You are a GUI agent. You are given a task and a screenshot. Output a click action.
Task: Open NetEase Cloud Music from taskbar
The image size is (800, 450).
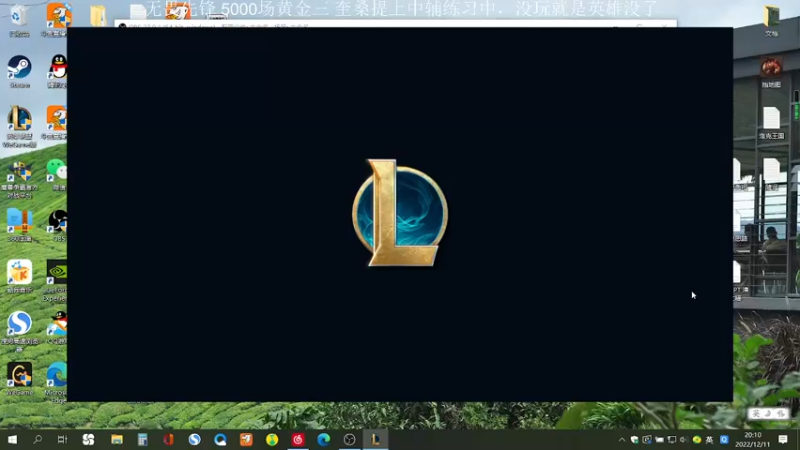tap(298, 439)
